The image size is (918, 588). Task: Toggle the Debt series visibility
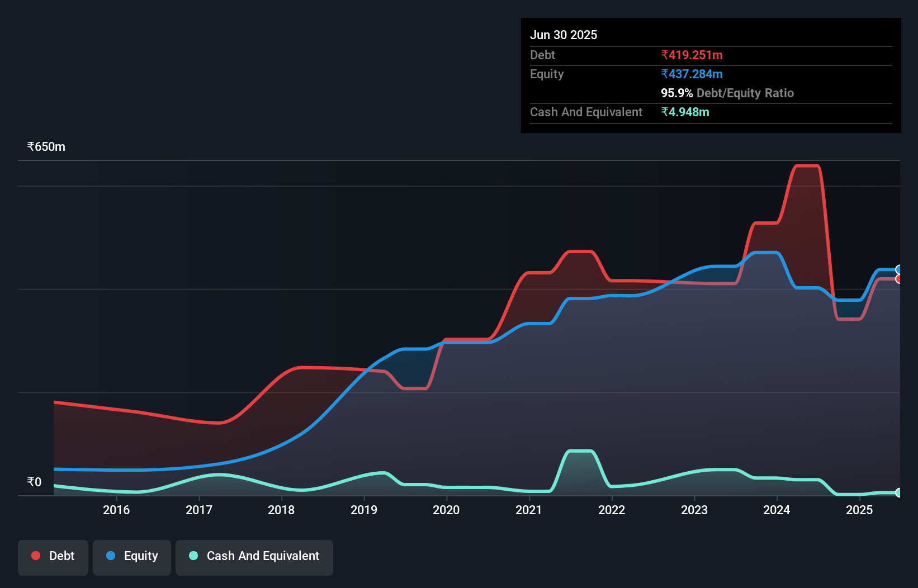pos(53,556)
